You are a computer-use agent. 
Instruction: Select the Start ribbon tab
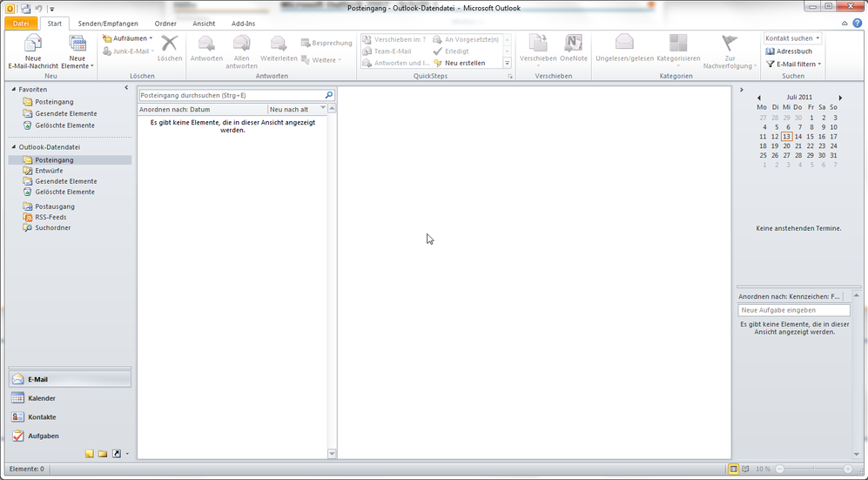(54, 24)
